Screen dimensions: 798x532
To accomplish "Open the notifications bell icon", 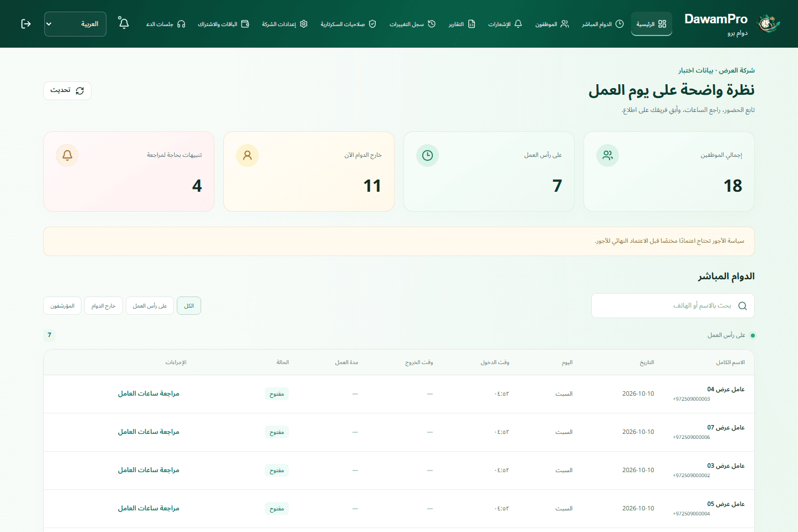I will [124, 23].
